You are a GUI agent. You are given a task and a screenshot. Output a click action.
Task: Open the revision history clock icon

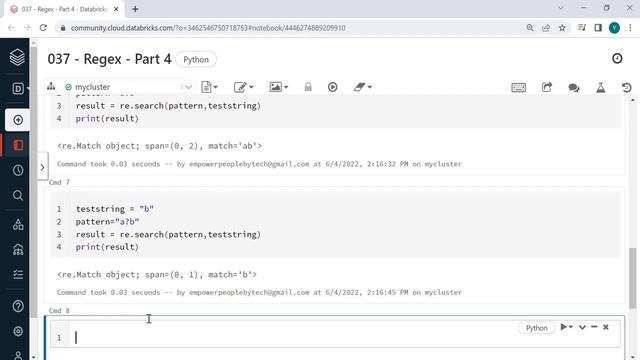617,58
